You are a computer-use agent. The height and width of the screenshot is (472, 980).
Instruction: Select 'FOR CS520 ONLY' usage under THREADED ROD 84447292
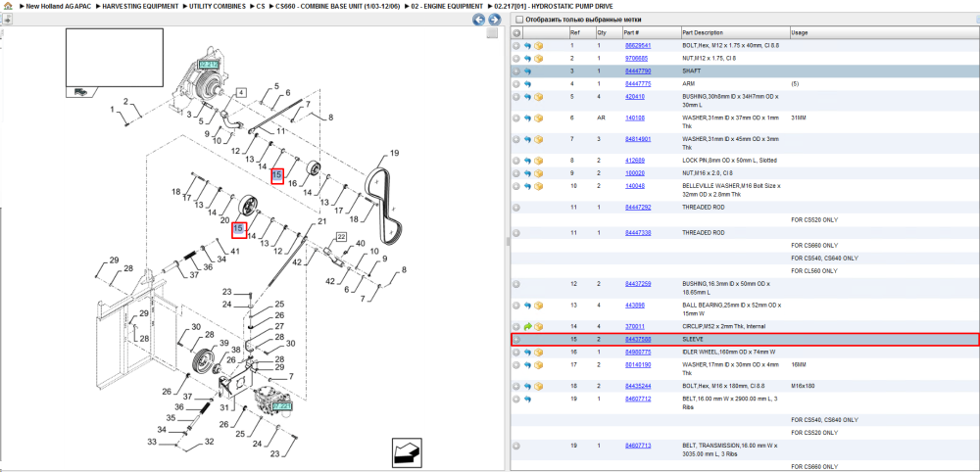pyautogui.click(x=814, y=220)
